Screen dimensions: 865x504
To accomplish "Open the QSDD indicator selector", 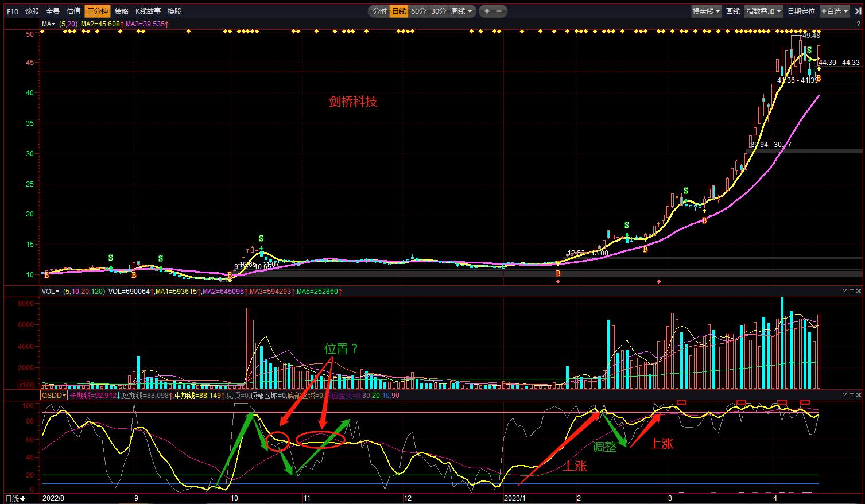I will coord(53,396).
